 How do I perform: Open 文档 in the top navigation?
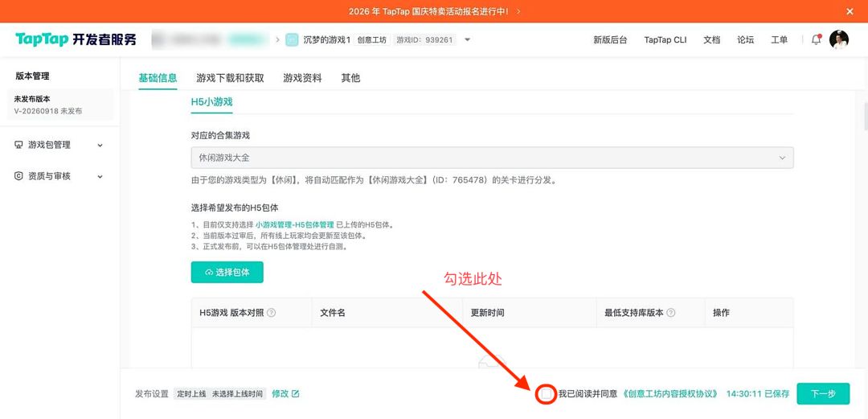pyautogui.click(x=712, y=40)
